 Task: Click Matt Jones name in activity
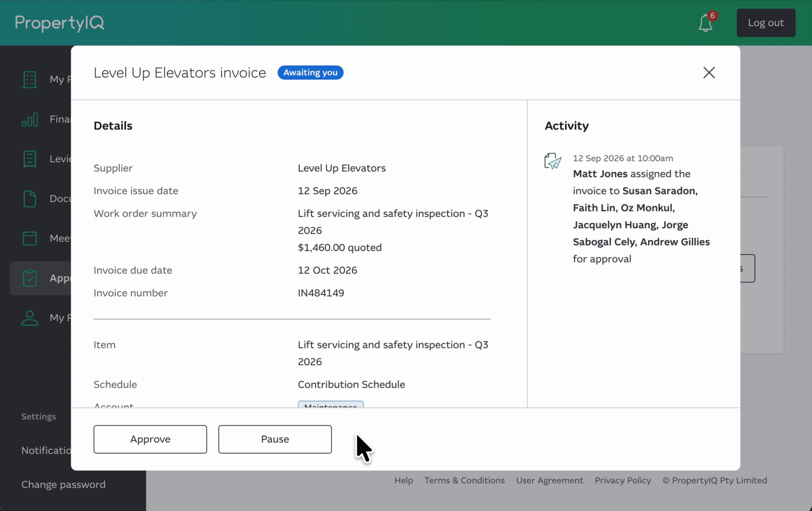click(x=600, y=174)
